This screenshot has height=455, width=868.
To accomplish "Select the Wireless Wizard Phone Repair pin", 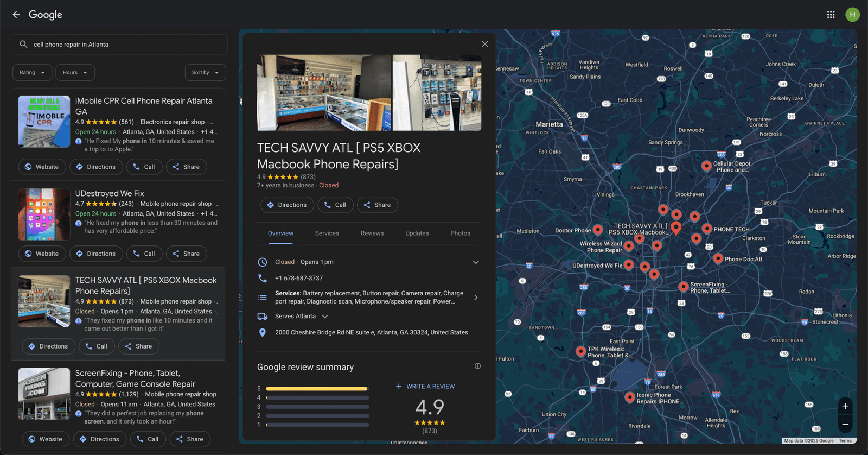I will coord(629,246).
